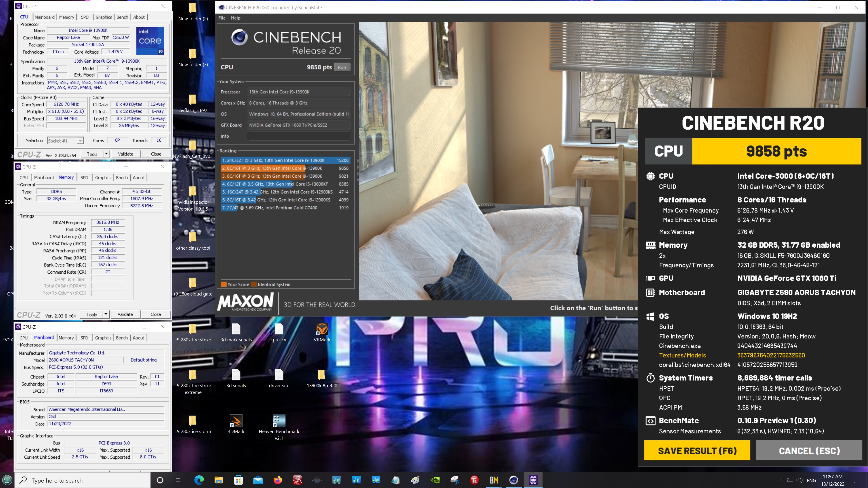Click Validate in CPU-Z Memory window
Viewport: 868px width, 488px height.
125,314
